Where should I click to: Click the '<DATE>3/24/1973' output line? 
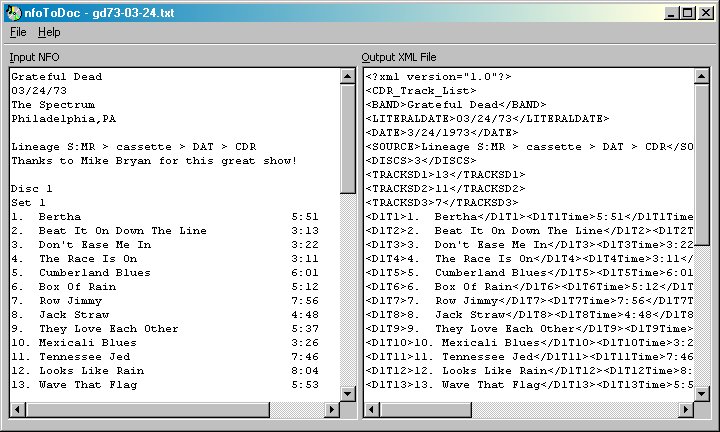442,133
